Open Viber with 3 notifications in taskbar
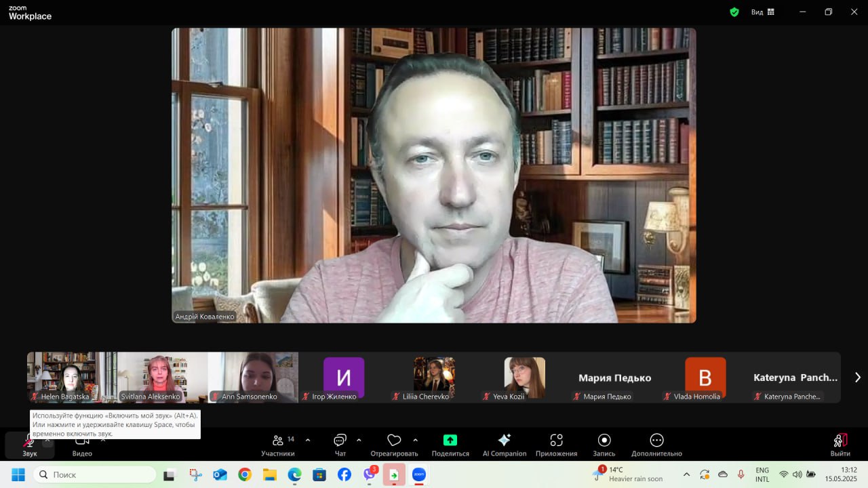The width and height of the screenshot is (868, 488). 370,474
